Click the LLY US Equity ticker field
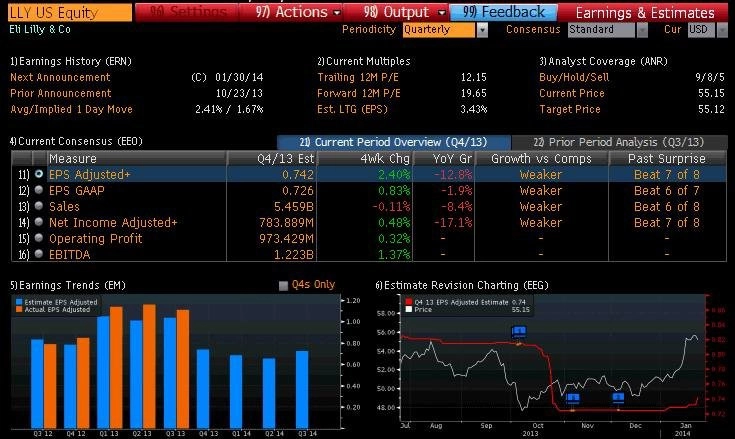 tap(70, 13)
